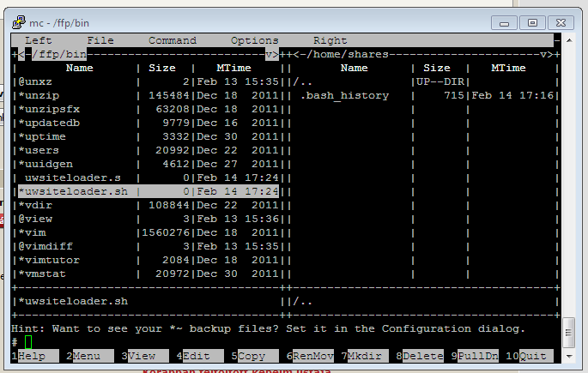
Task: Select the /.. parent directory entry
Action: point(425,81)
